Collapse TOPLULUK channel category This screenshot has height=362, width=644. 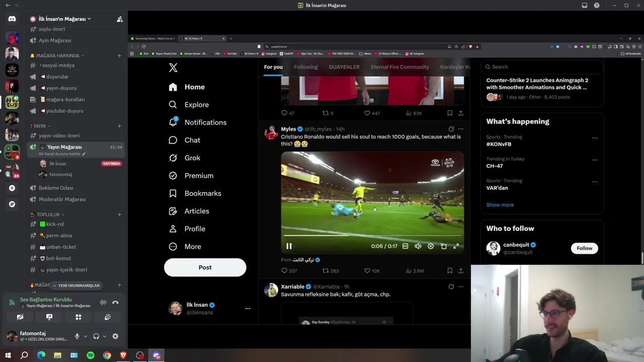tap(47, 215)
